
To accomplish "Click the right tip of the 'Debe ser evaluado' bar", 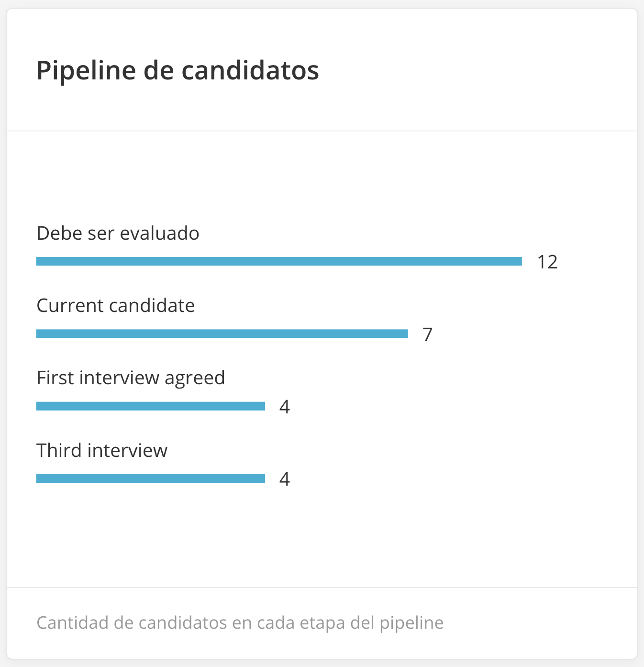I will [x=520, y=261].
